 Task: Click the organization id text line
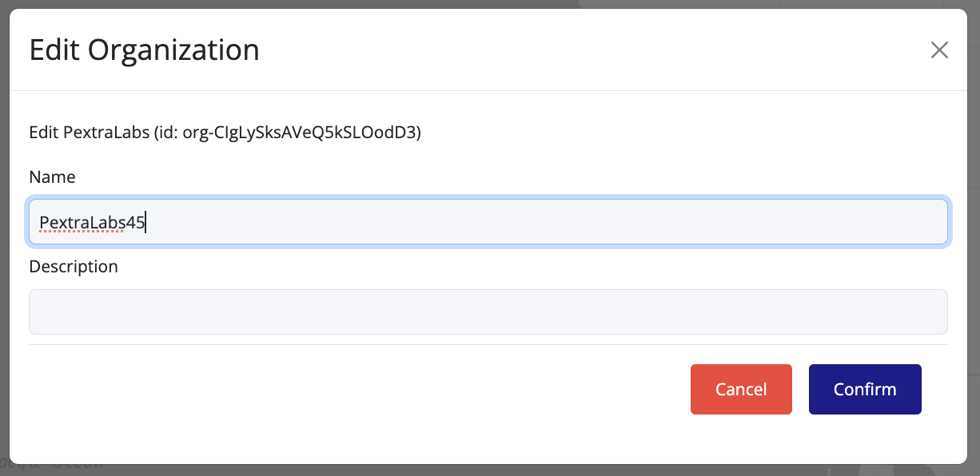coord(225,133)
